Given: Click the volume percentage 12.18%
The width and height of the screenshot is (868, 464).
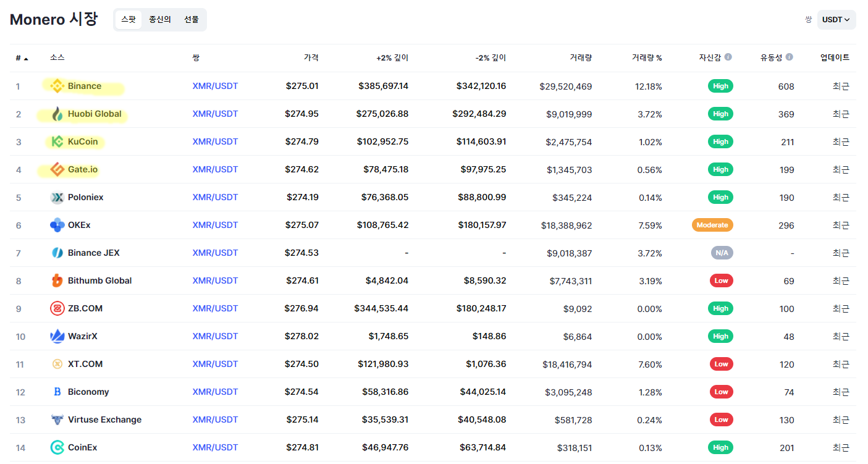Looking at the screenshot, I should (649, 86).
